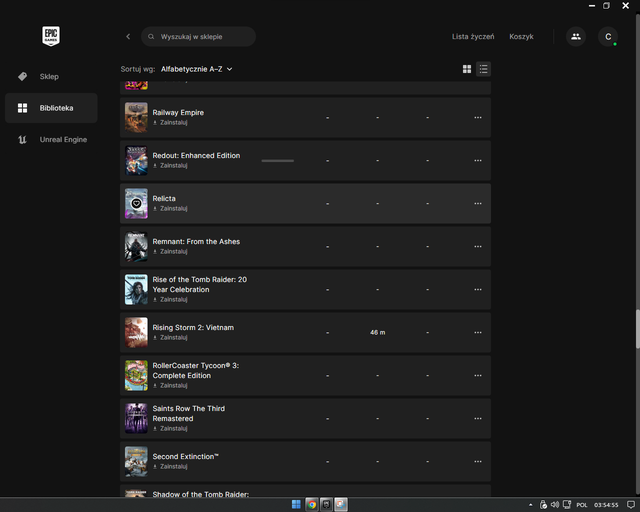Open the Windows Start button
Image resolution: width=640 pixels, height=512 pixels.
click(x=296, y=505)
